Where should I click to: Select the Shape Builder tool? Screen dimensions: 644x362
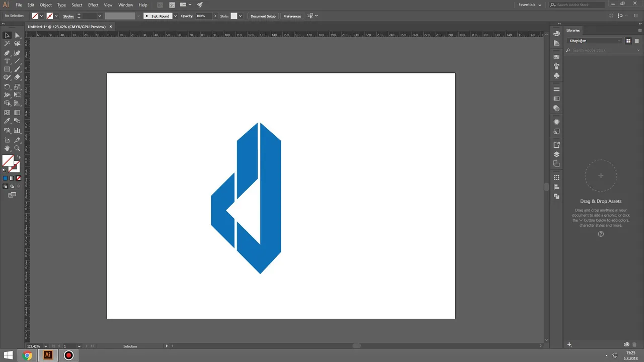pos(7,103)
